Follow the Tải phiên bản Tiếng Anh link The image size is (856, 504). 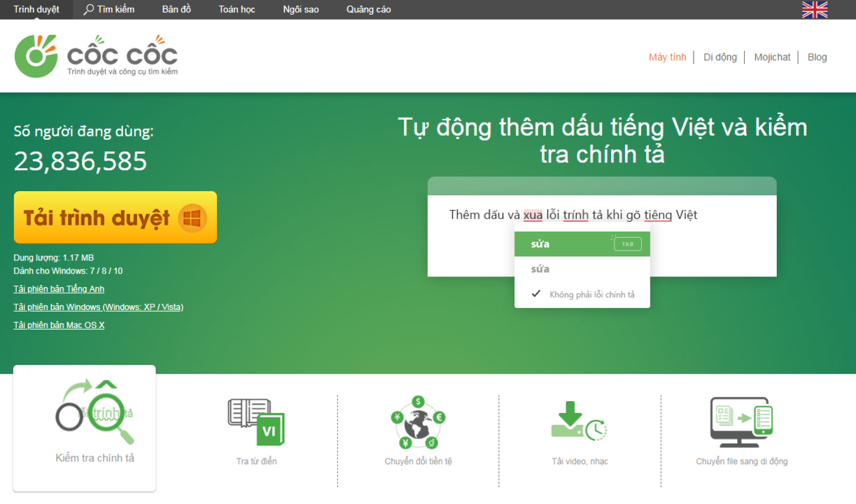(59, 289)
